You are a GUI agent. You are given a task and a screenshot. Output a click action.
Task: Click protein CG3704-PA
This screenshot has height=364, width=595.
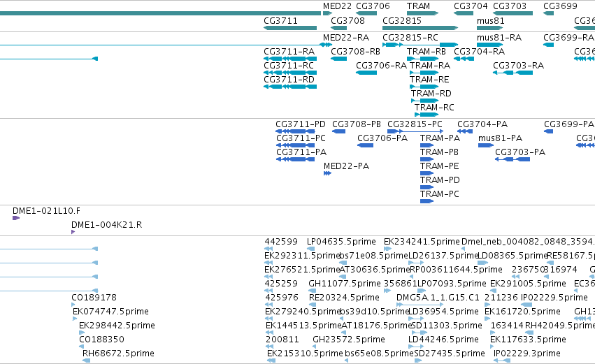pyautogui.click(x=482, y=124)
